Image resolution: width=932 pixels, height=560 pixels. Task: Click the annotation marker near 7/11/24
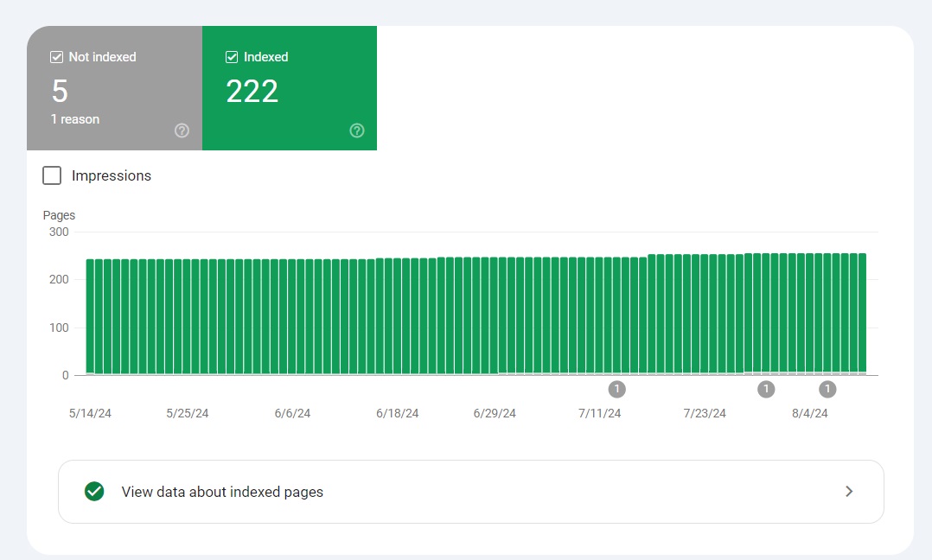point(617,389)
